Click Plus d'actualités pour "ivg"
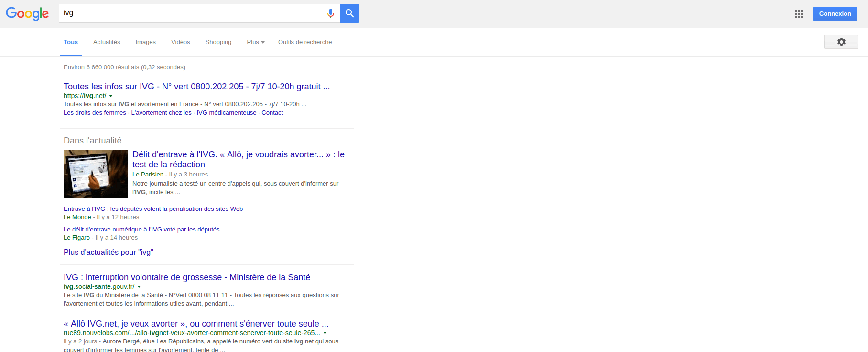The image size is (868, 352). 108,253
